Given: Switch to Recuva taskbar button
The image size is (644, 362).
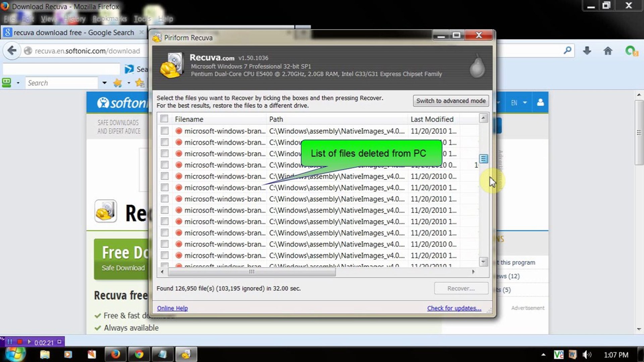Looking at the screenshot, I should point(186,354).
